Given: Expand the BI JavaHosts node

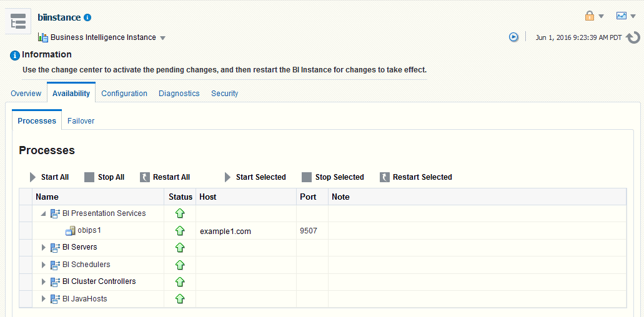Looking at the screenshot, I should point(44,299).
